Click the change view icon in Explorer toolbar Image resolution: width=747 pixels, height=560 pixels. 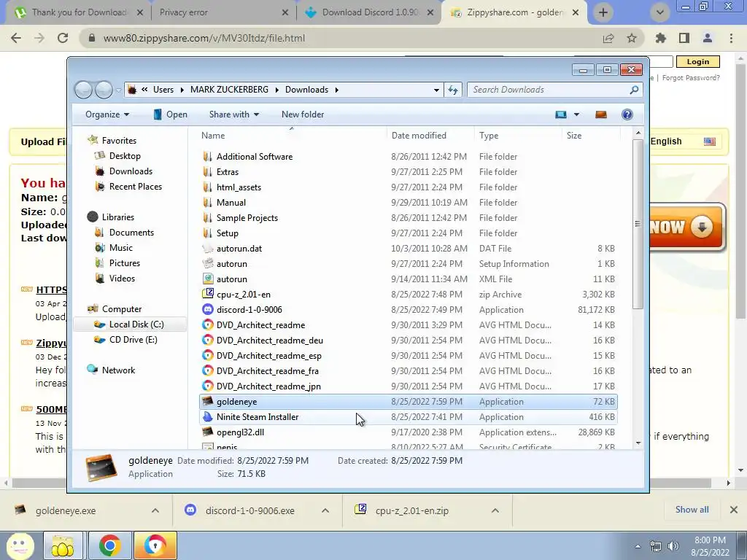click(x=561, y=114)
